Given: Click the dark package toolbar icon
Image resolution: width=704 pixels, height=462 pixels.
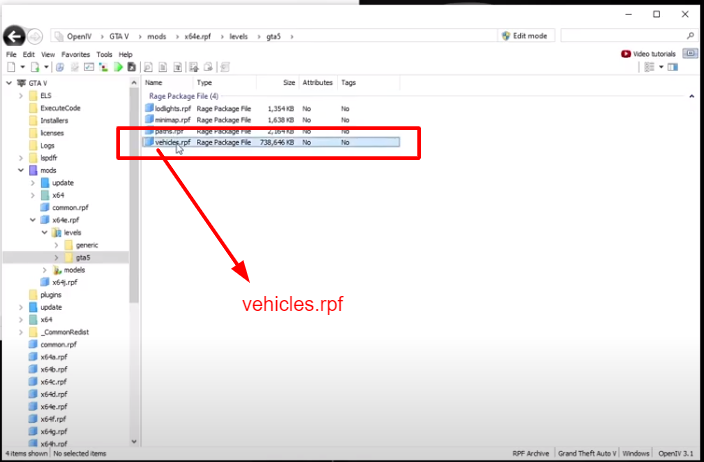Looking at the screenshot, I should pyautogui.click(x=132, y=67).
